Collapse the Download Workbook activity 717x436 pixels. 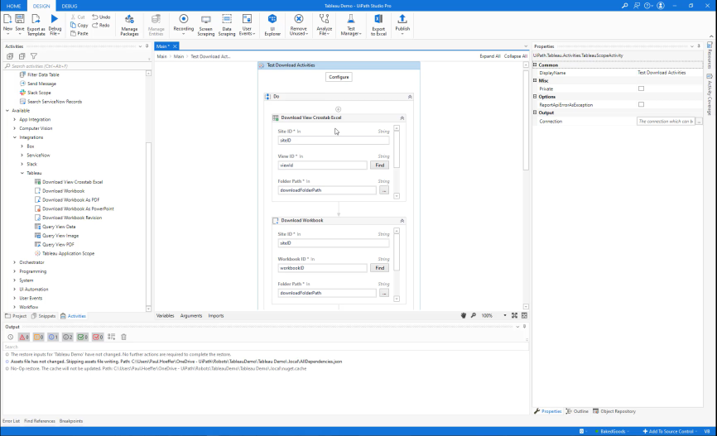tap(402, 221)
